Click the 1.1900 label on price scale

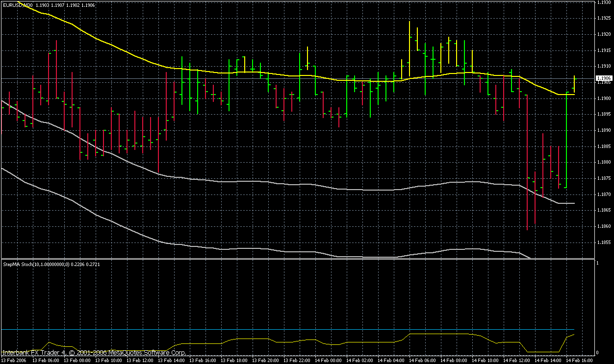(603, 98)
